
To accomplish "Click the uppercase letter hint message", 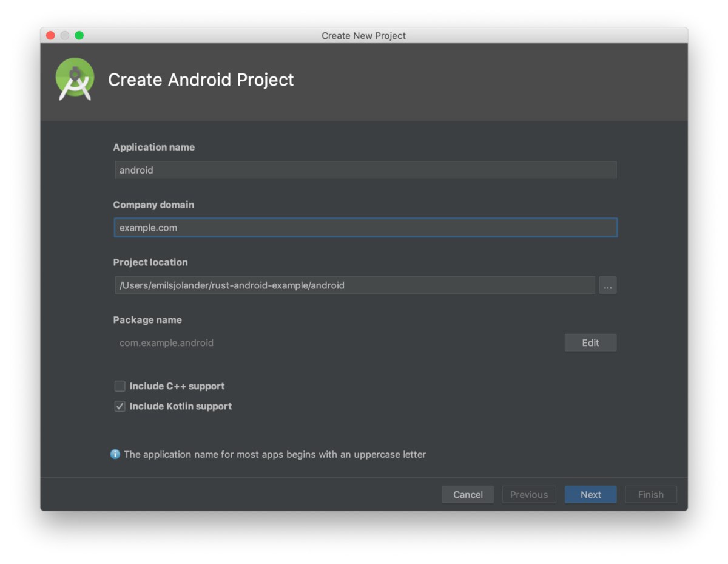I will click(x=275, y=454).
